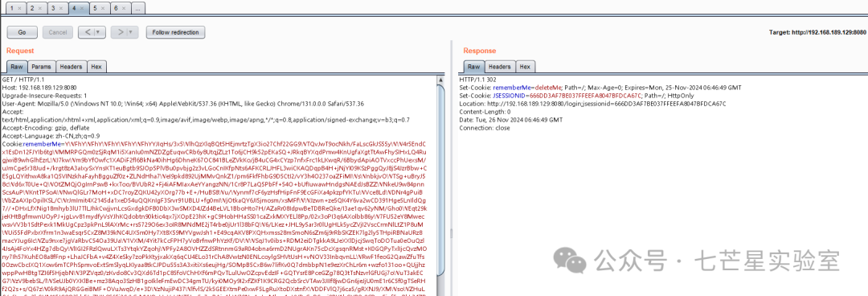Click the 'HTTP/1.1 302' response status line
This screenshot has height=296, width=868.
[477, 80]
